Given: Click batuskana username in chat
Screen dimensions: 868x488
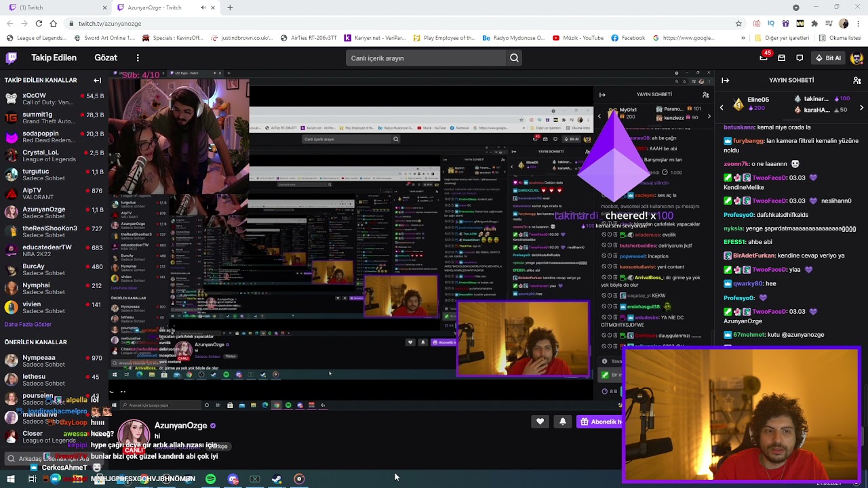Looking at the screenshot, I should tap(738, 127).
